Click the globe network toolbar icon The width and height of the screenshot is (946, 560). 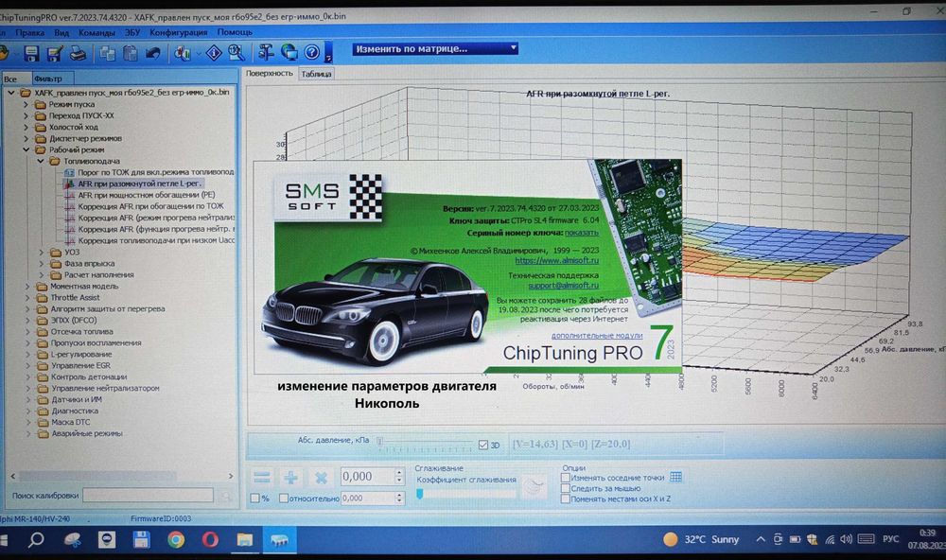click(x=289, y=53)
